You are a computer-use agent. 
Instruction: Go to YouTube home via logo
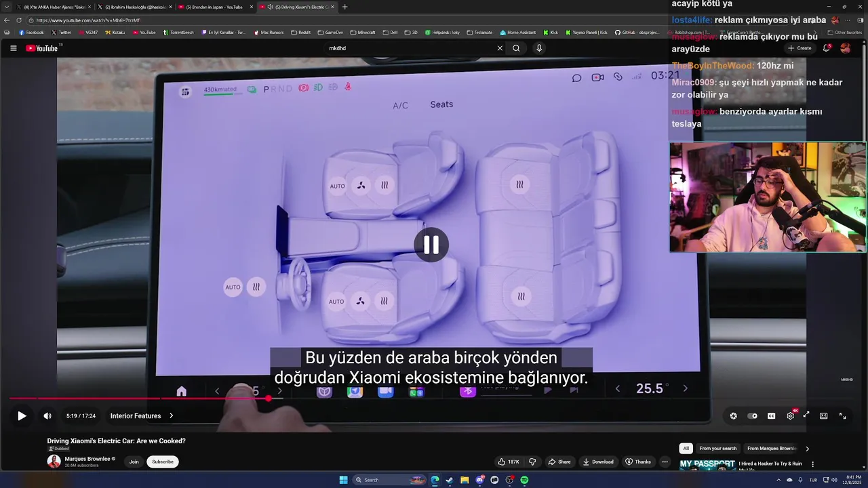pos(42,48)
